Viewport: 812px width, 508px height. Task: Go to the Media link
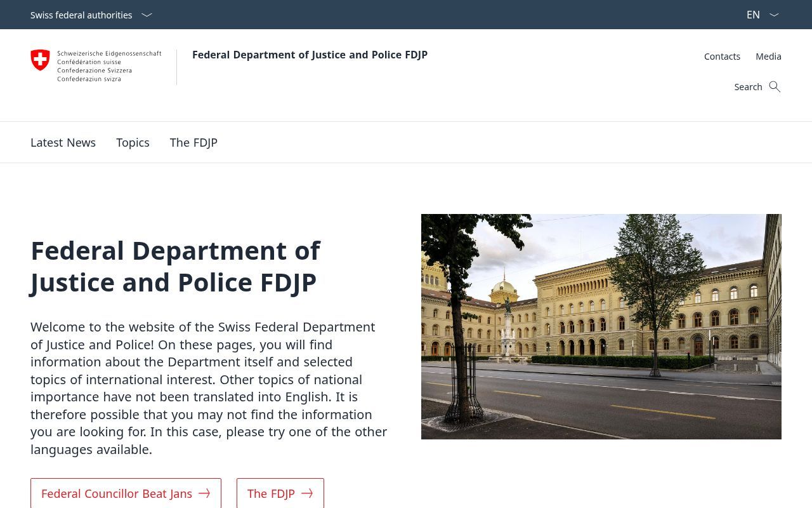(768, 57)
